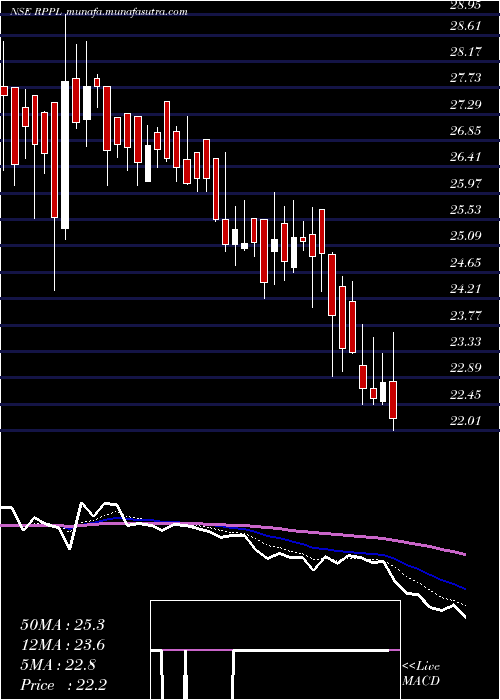Click the 24.21 price axis label
The height and width of the screenshot is (700, 500).
pyautogui.click(x=465, y=288)
